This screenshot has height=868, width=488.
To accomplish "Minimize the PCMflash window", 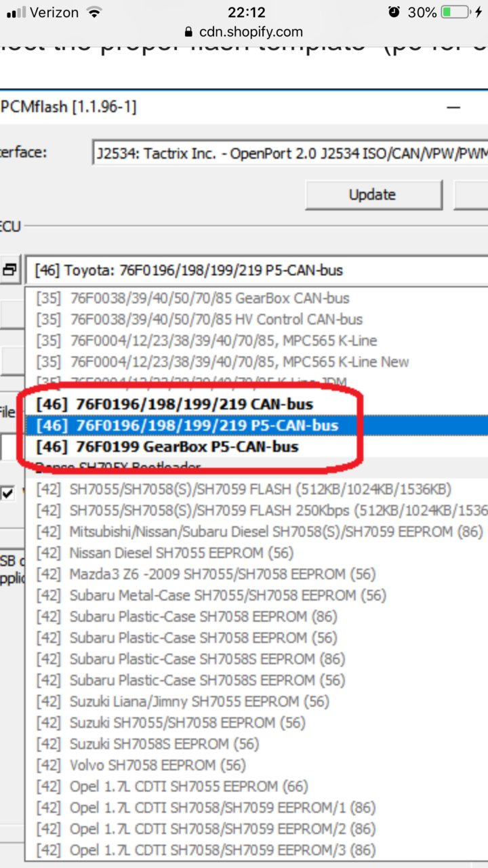I will point(453,107).
